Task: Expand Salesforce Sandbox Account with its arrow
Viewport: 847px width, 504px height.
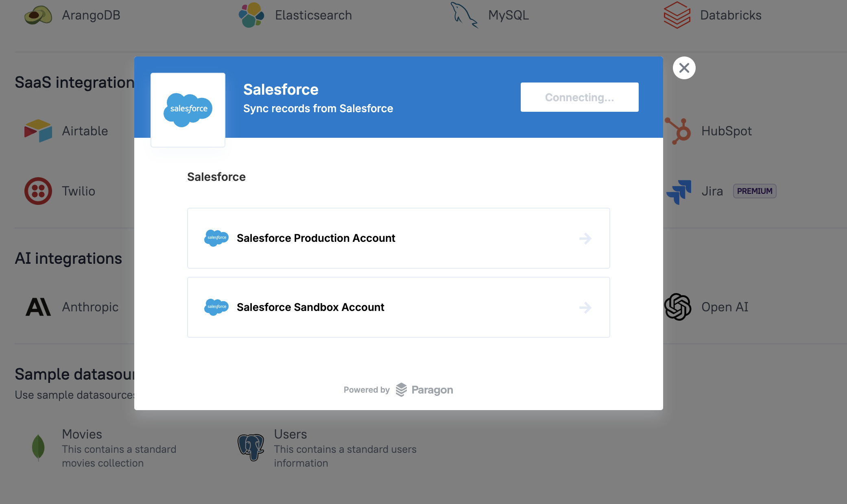Action: click(586, 308)
